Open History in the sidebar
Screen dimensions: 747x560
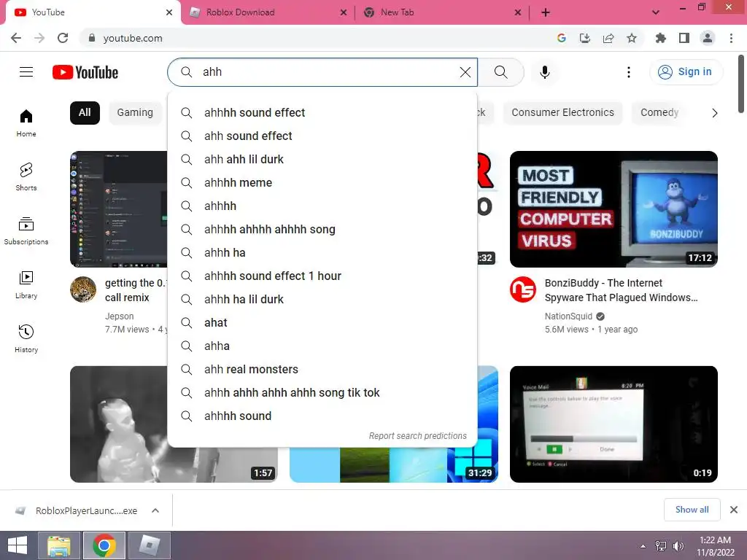pos(26,338)
